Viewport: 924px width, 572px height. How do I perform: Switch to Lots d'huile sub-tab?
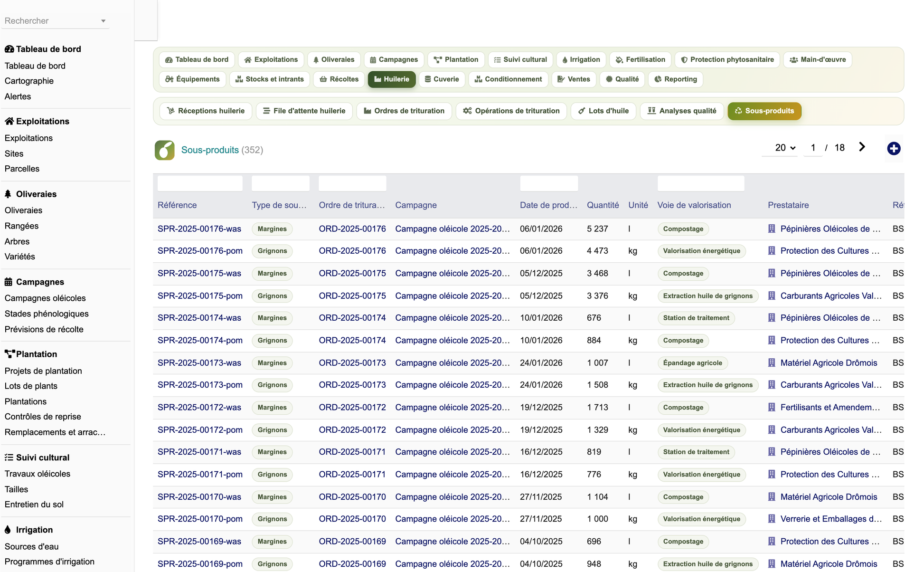click(x=603, y=111)
